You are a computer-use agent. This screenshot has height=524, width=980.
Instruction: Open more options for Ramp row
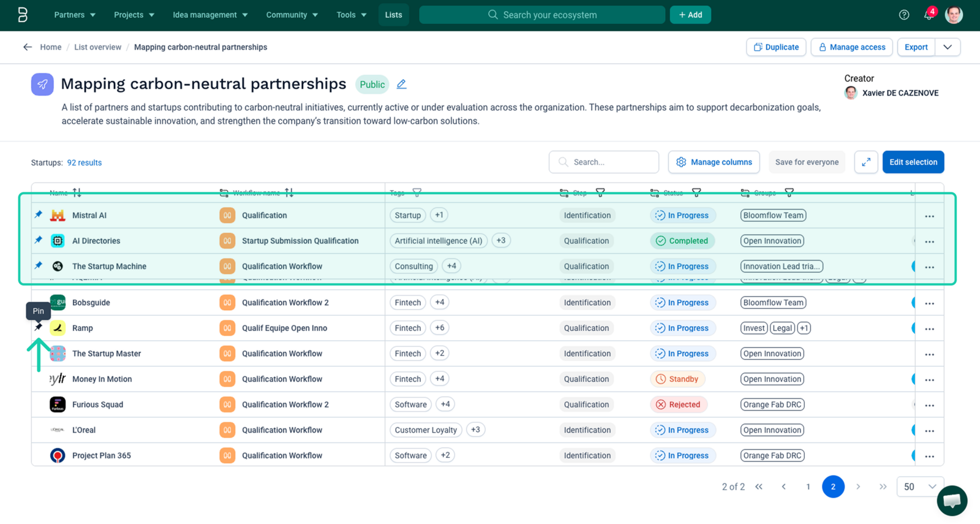(x=930, y=329)
